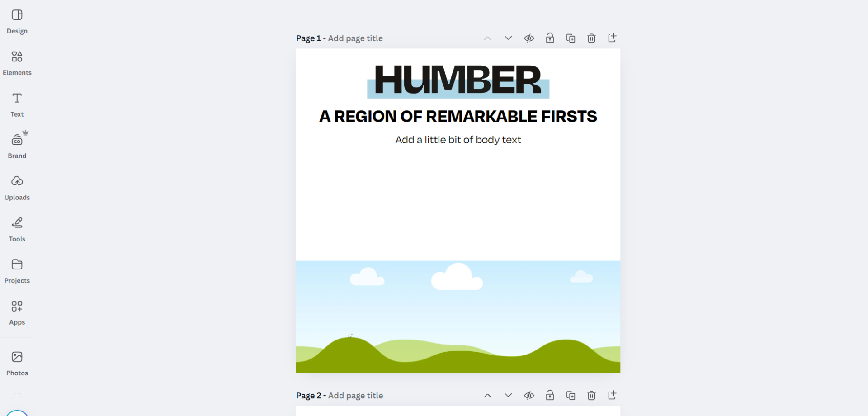This screenshot has width=868, height=416.
Task: Open the Tools panel
Action: coord(17,229)
